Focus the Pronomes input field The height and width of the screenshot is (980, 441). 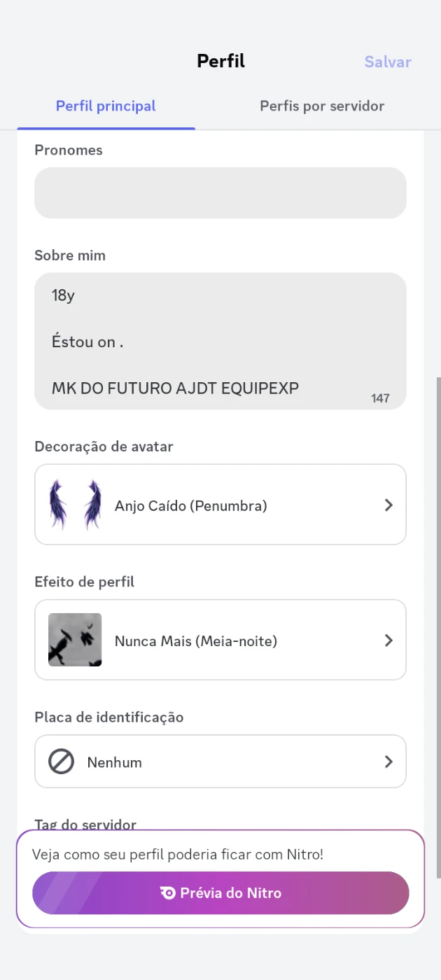coord(220,192)
